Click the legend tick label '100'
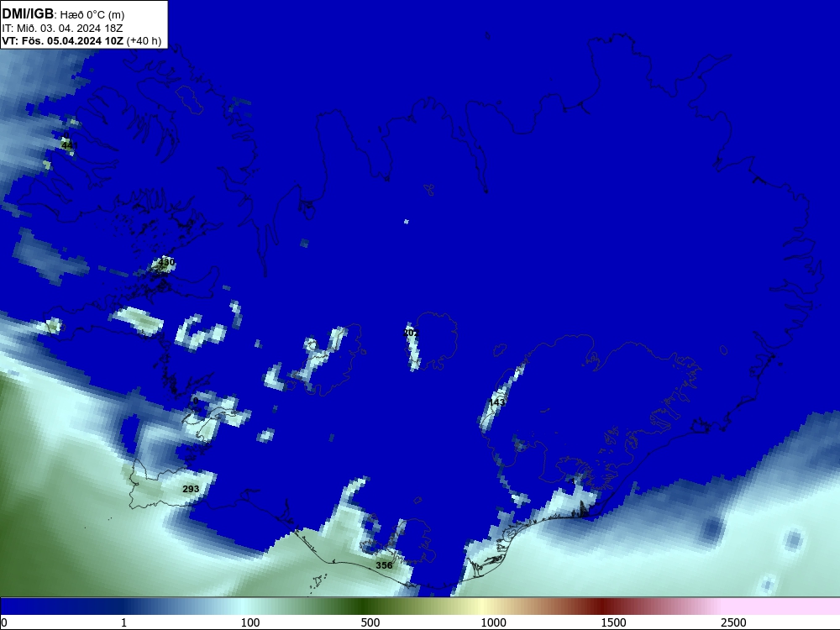The width and height of the screenshot is (840, 630). (x=250, y=622)
